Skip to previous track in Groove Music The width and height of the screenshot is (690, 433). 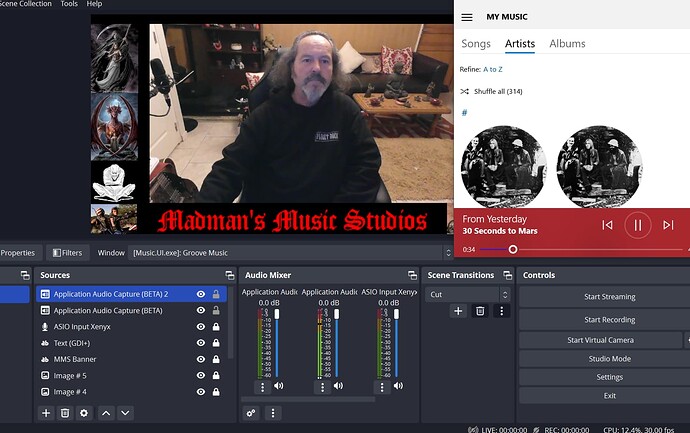607,225
